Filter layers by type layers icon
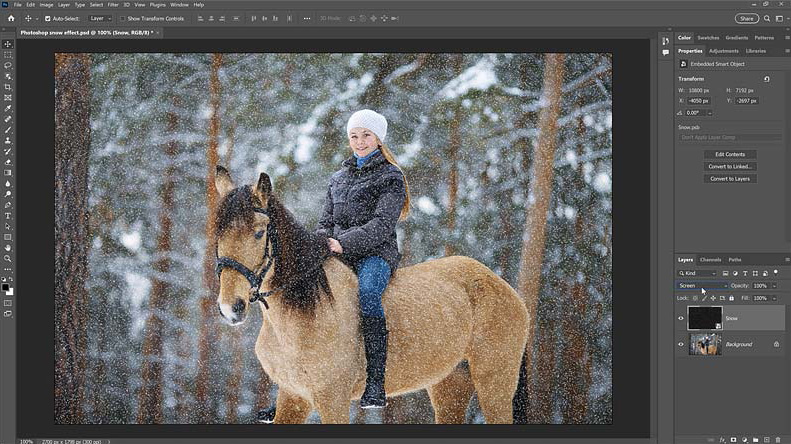 pos(746,272)
